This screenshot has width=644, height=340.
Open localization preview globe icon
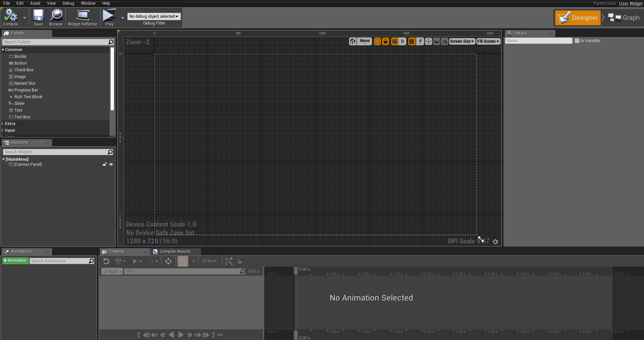click(353, 41)
